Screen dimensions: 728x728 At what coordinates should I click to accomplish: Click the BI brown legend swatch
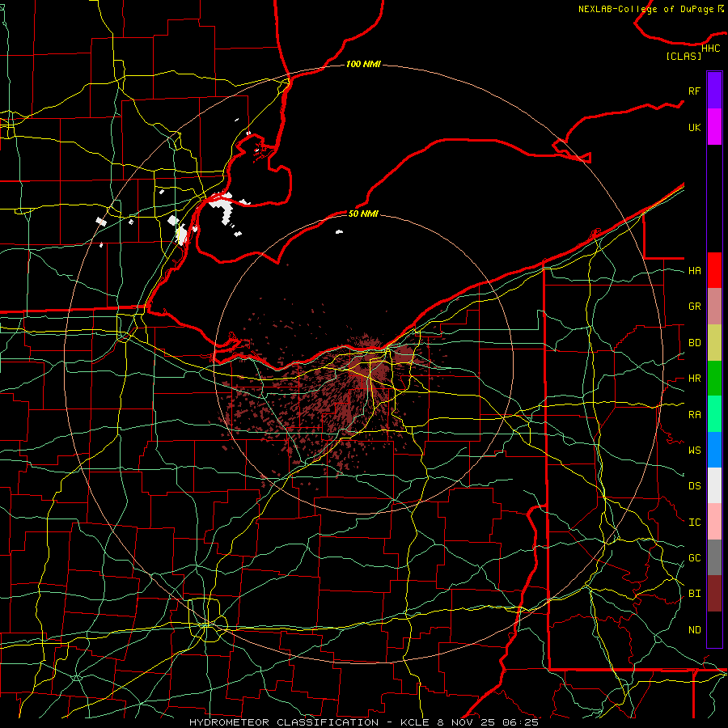point(714,594)
